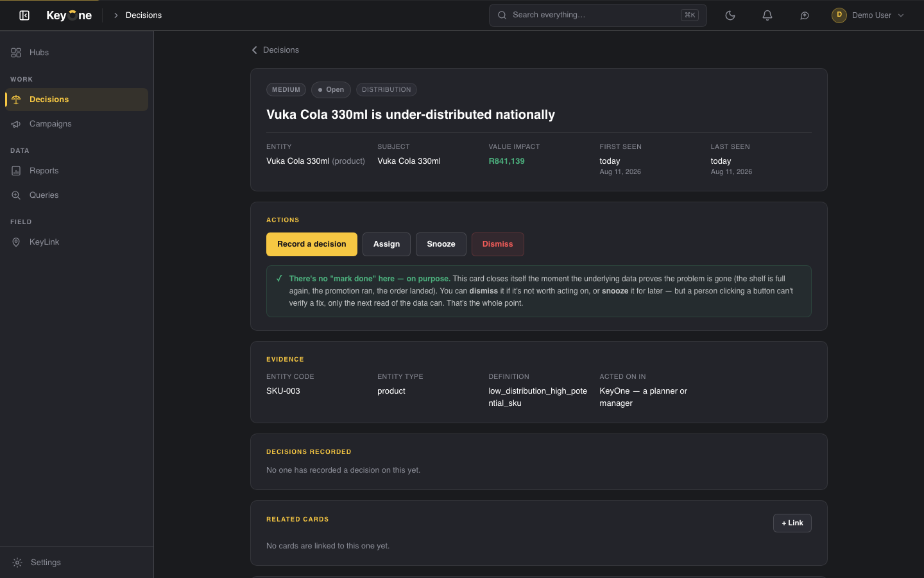Image resolution: width=924 pixels, height=578 pixels.
Task: Click the Snooze button
Action: pos(441,244)
